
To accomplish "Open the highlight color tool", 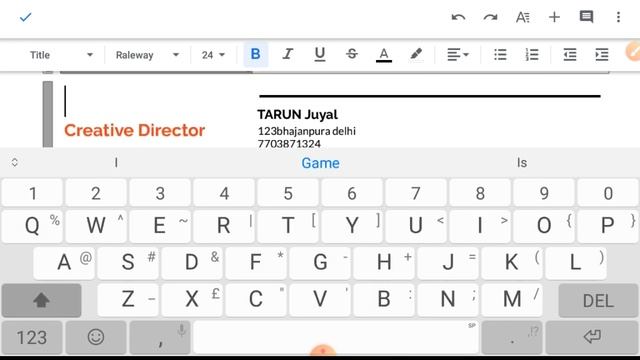I will (x=416, y=54).
